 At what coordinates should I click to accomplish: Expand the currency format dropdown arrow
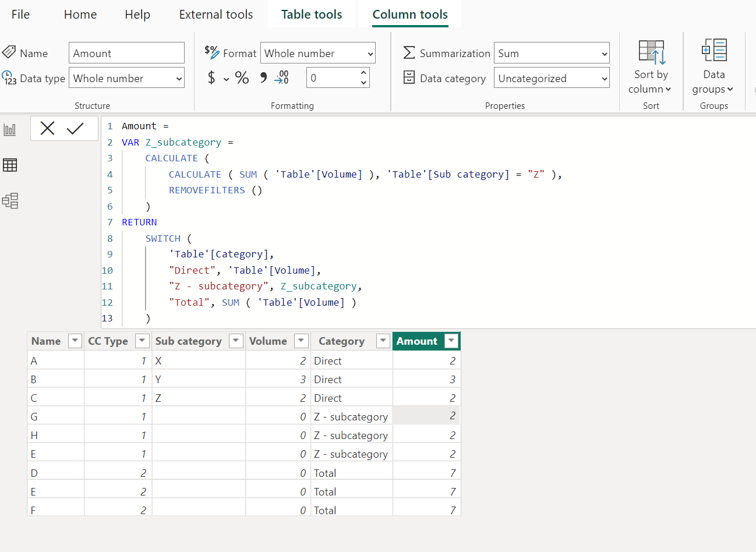(226, 79)
